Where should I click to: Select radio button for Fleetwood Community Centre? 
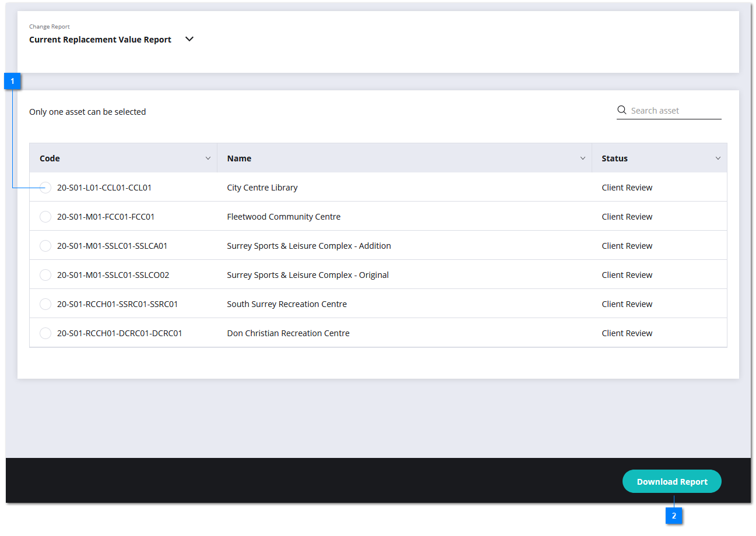pos(45,217)
